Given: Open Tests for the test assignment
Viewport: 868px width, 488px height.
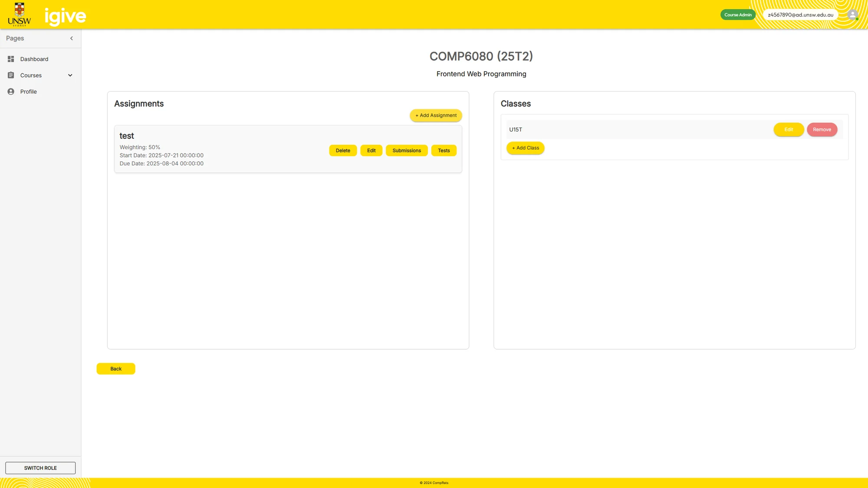Looking at the screenshot, I should tap(444, 151).
